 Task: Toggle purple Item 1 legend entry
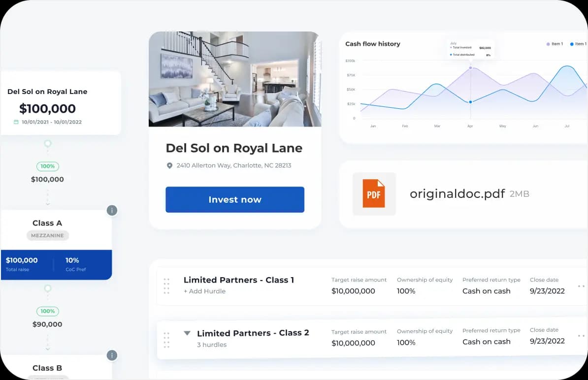pyautogui.click(x=554, y=44)
